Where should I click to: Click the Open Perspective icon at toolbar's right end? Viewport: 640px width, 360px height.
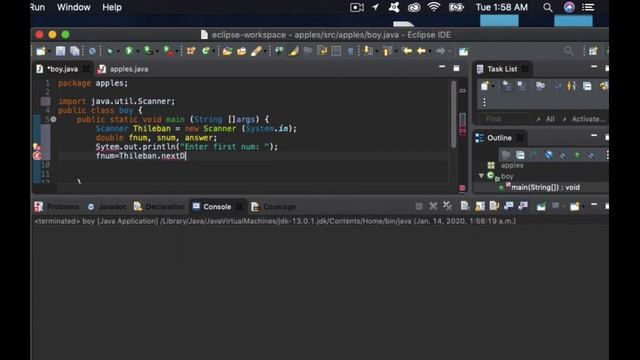pos(593,51)
